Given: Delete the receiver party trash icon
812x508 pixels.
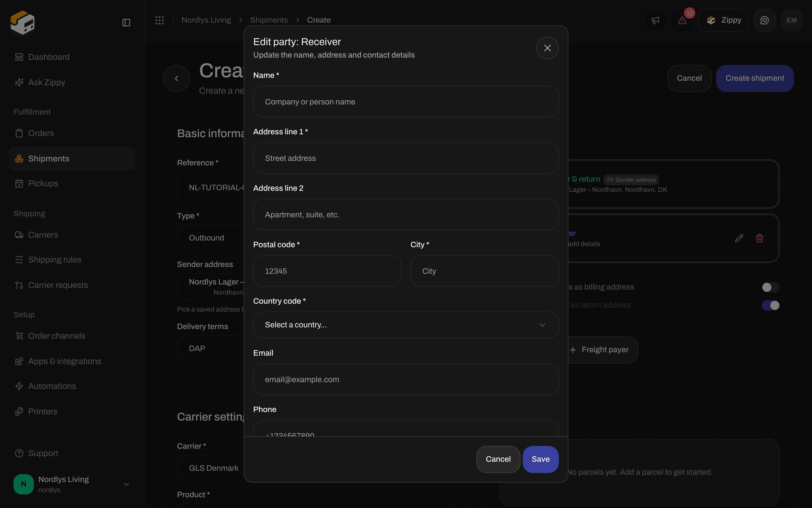Looking at the screenshot, I should click(759, 238).
